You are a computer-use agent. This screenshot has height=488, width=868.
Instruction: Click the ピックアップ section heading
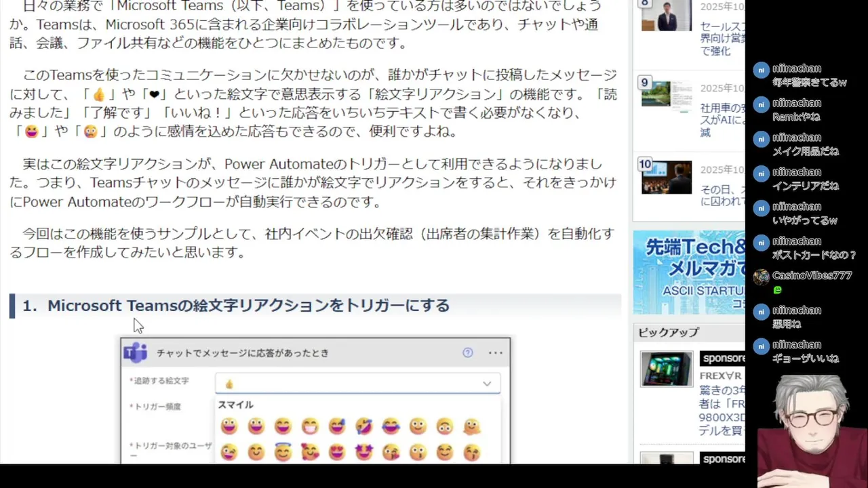tap(668, 332)
